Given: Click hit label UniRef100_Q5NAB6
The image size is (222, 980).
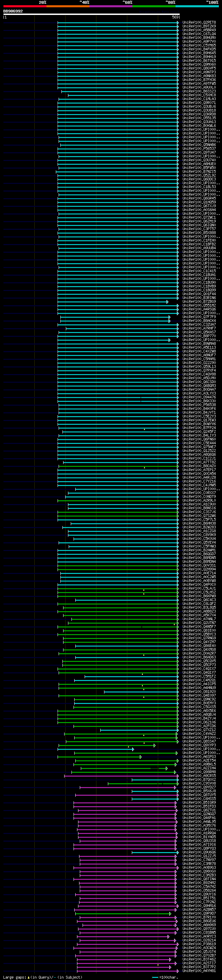Looking at the screenshot, I should [x=199, y=145].
